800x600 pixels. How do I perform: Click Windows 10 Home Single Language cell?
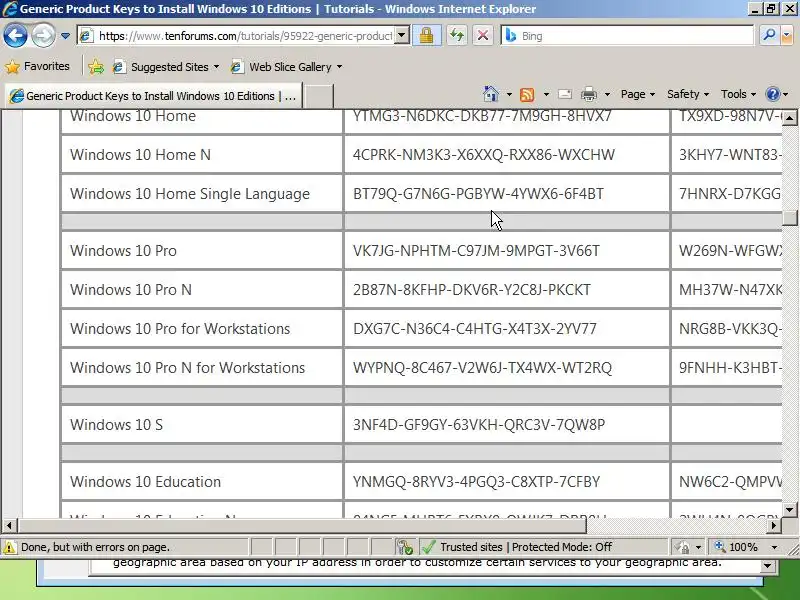coord(202,194)
